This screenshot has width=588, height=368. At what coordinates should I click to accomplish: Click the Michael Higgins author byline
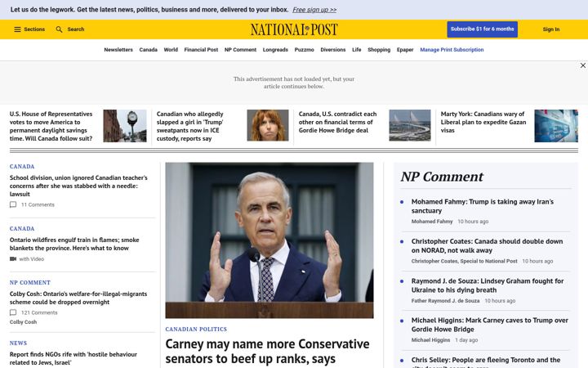click(x=430, y=340)
